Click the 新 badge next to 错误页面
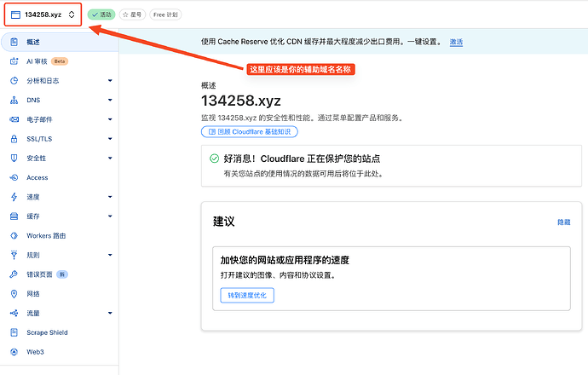Screen dimensions: 588x375 click(x=62, y=274)
